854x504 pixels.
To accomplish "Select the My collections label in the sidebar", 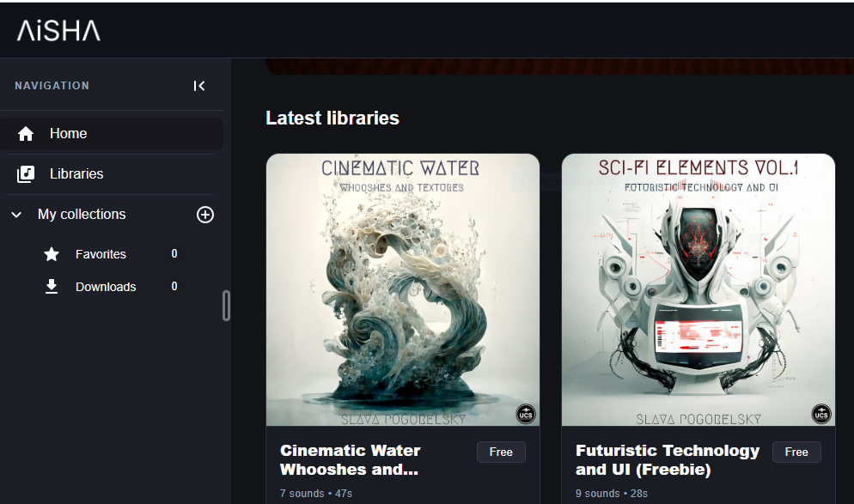I will coord(82,215).
